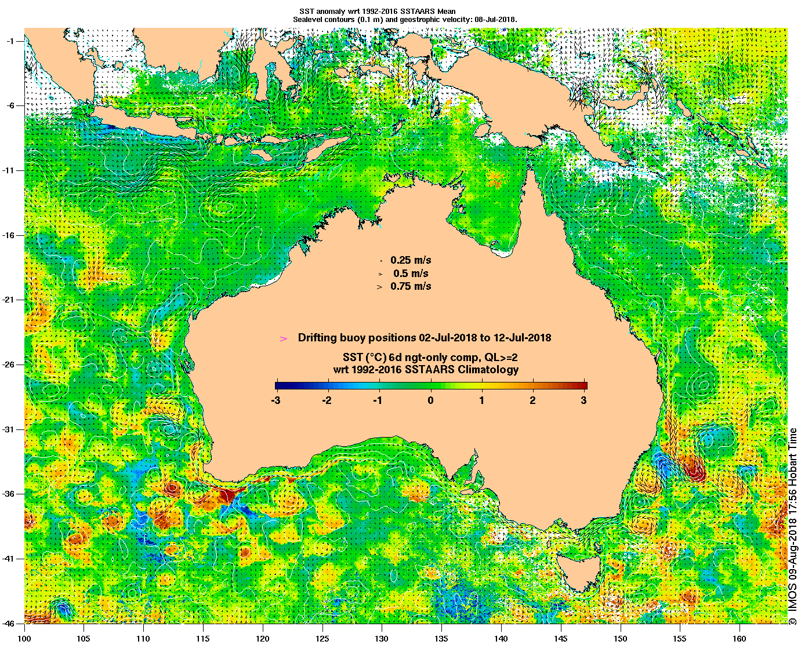Image resolution: width=812 pixels, height=652 pixels.
Task: Click colorbar tick label 3
Action: click(x=585, y=400)
